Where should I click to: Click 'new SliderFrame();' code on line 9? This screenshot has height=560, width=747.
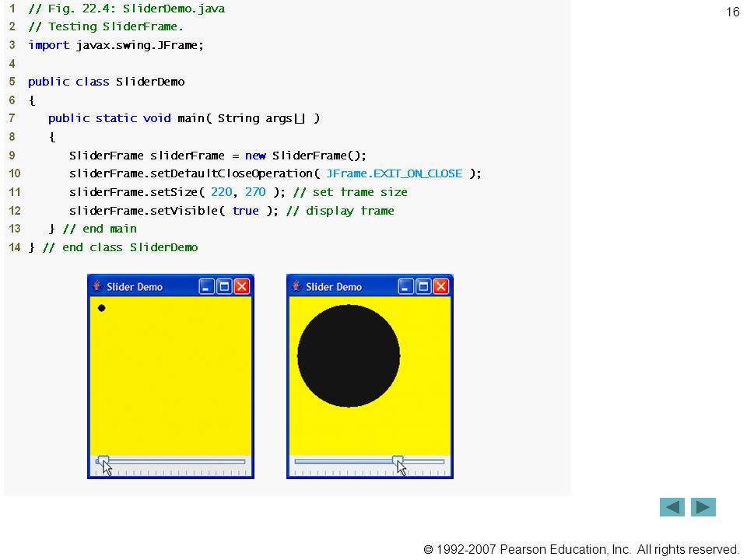pyautogui.click(x=305, y=156)
